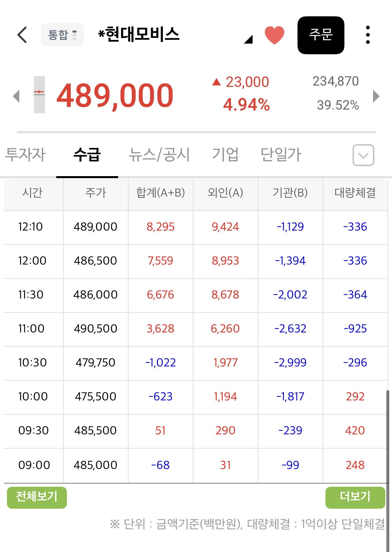Screen dimensions: 392x552
Task: Click the 더보기 button
Action: (x=355, y=497)
